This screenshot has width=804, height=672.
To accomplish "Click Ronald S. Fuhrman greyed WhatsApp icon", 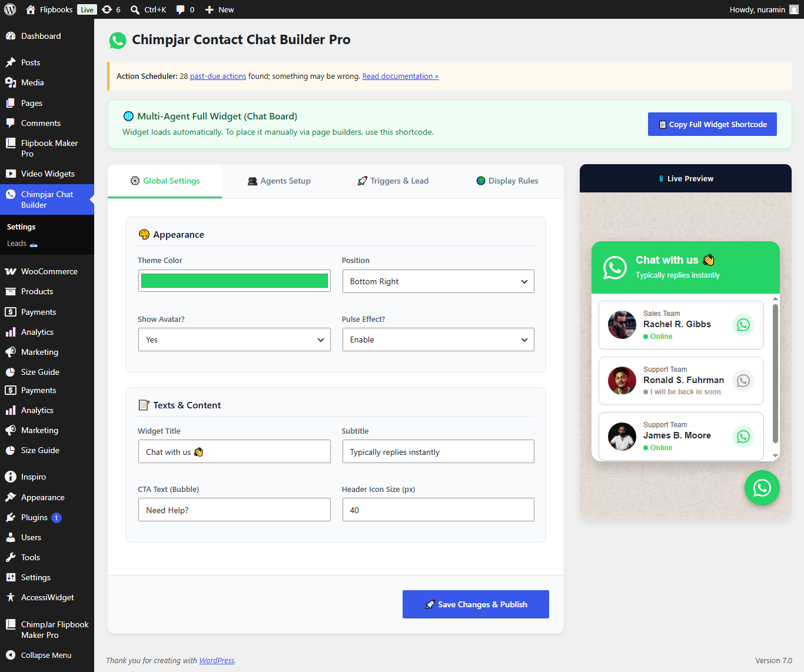I will click(x=743, y=381).
